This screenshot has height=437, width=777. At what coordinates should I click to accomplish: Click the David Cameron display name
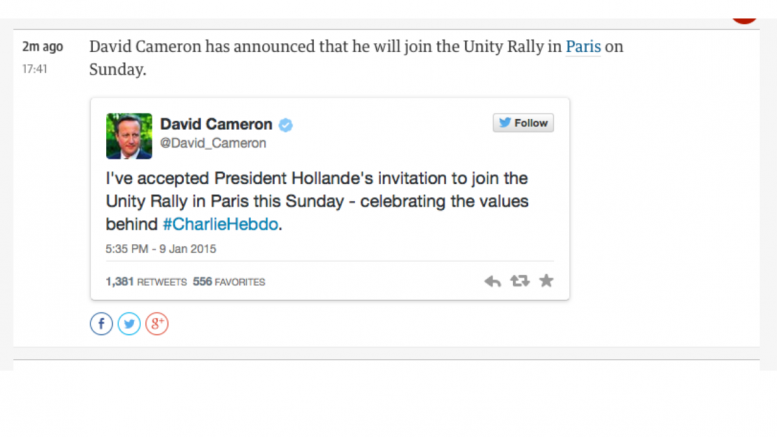[216, 124]
